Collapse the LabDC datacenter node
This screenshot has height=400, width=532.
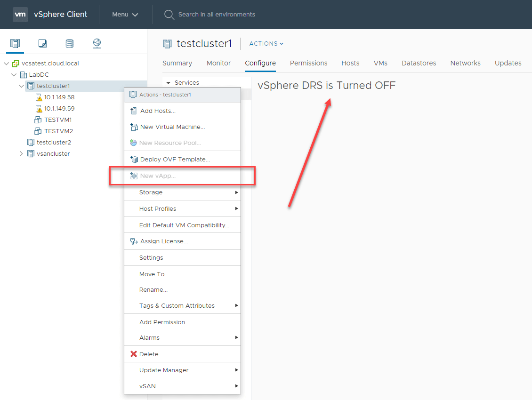14,75
